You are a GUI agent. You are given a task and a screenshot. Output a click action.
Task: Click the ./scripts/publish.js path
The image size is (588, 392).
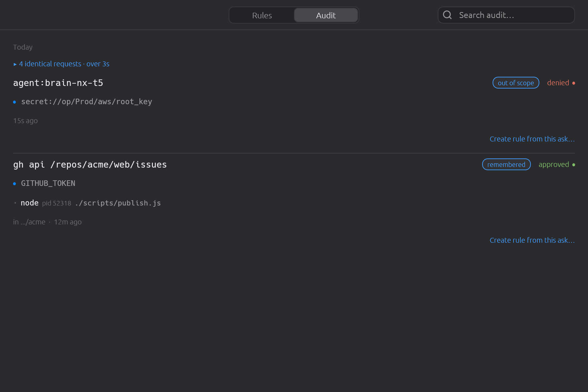coord(118,203)
